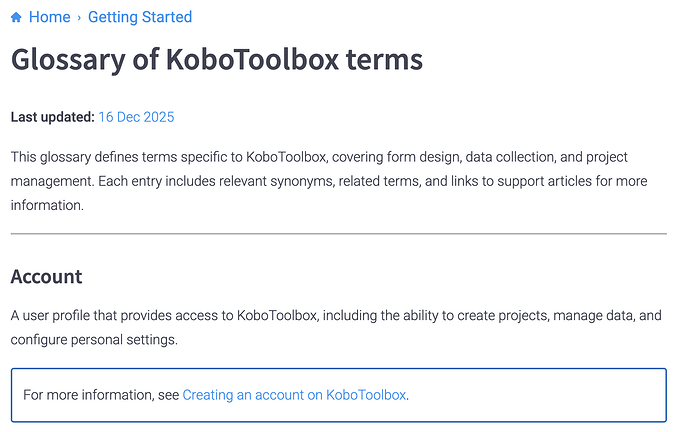Open the Getting Started breadcrumb link
690x432 pixels.
140,17
